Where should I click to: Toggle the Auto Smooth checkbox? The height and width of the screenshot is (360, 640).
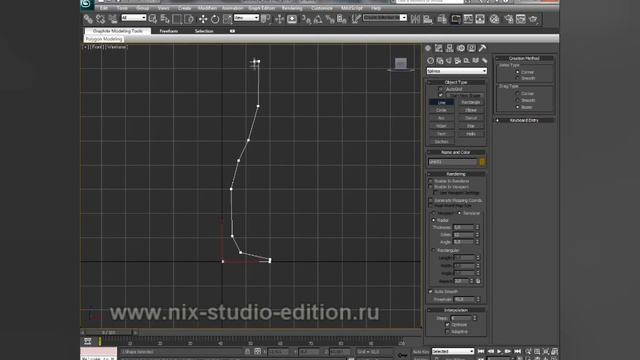point(431,291)
